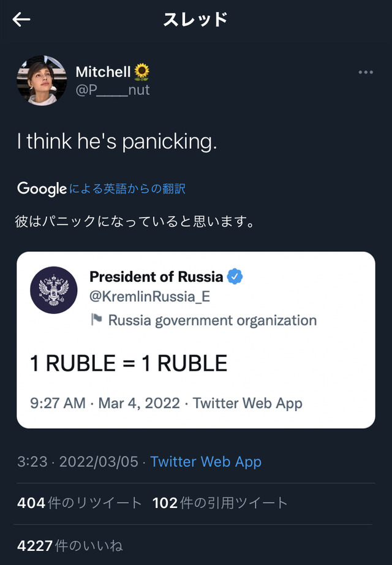Open the three-dot more options menu
The width and height of the screenshot is (392, 565).
pyautogui.click(x=366, y=72)
